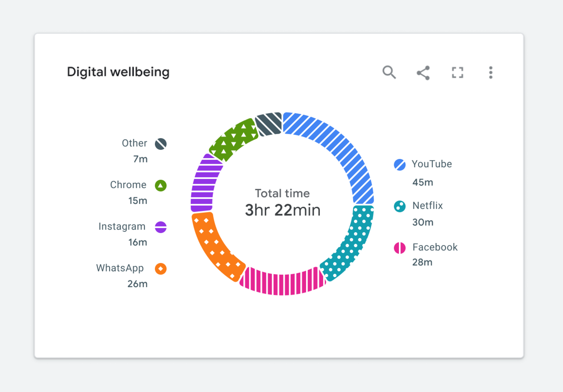Click the Other gray legend icon
This screenshot has height=392, width=563.
point(161,144)
